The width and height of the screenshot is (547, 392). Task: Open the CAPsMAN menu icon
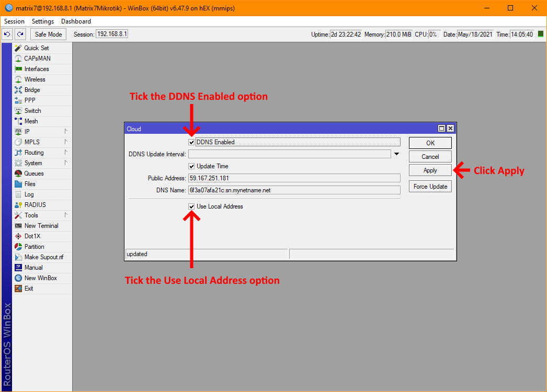18,59
